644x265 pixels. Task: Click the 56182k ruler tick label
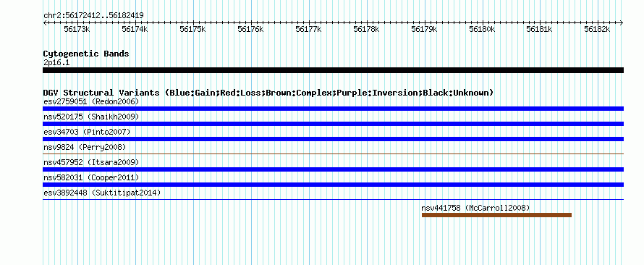click(598, 30)
